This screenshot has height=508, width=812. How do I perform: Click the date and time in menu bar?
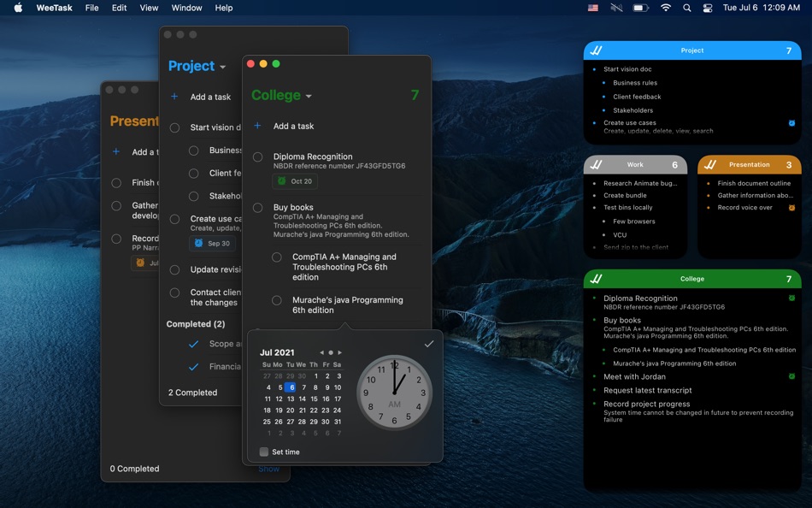click(762, 8)
